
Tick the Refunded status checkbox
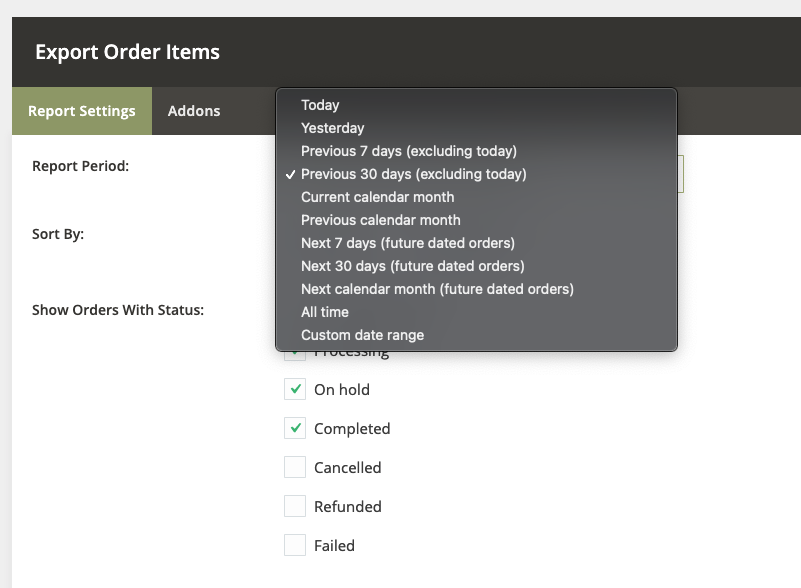tap(295, 506)
